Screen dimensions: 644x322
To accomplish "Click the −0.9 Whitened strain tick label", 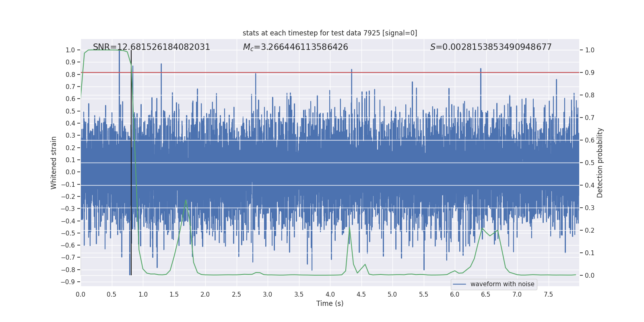I will [x=68, y=282].
